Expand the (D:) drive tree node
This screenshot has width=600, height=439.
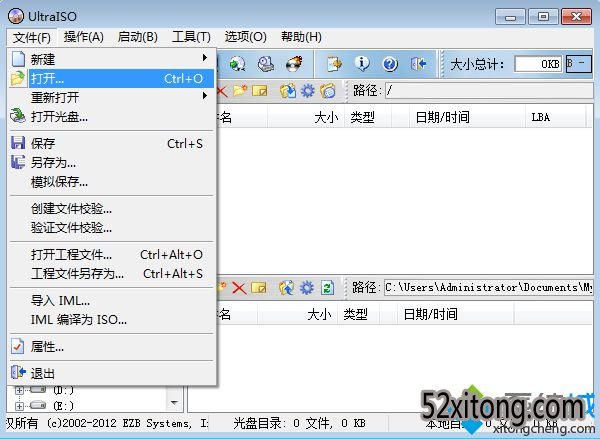click(19, 390)
